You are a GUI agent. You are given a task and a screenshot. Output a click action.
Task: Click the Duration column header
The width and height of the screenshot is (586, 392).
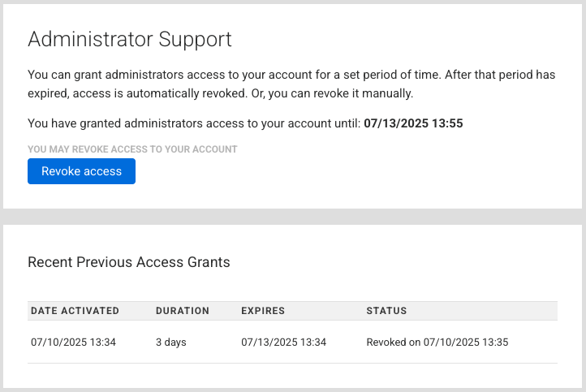182,311
